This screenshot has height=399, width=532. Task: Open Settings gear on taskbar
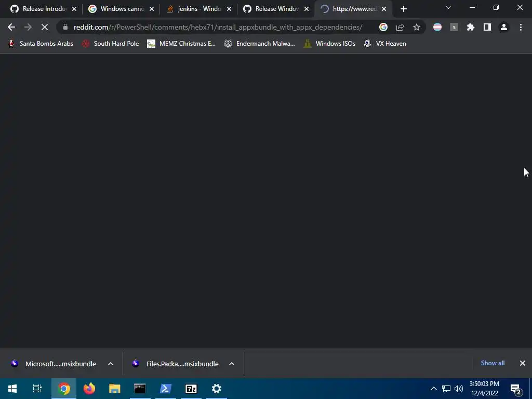[x=217, y=389]
